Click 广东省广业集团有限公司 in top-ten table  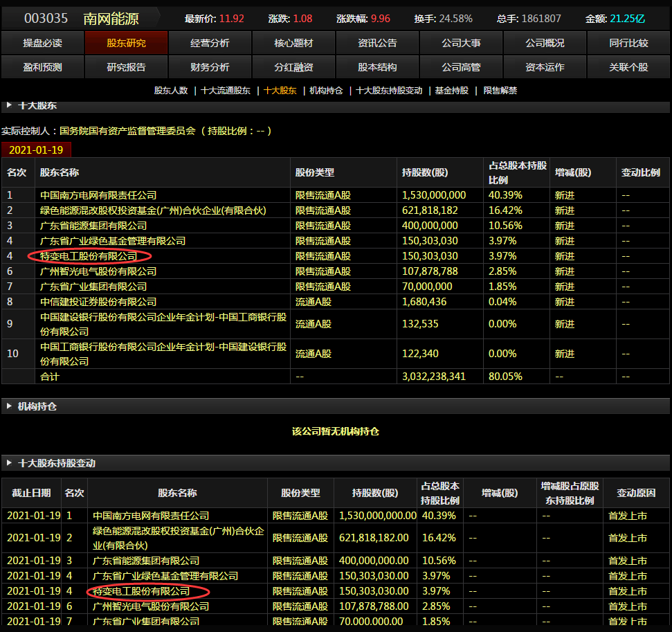point(93,287)
